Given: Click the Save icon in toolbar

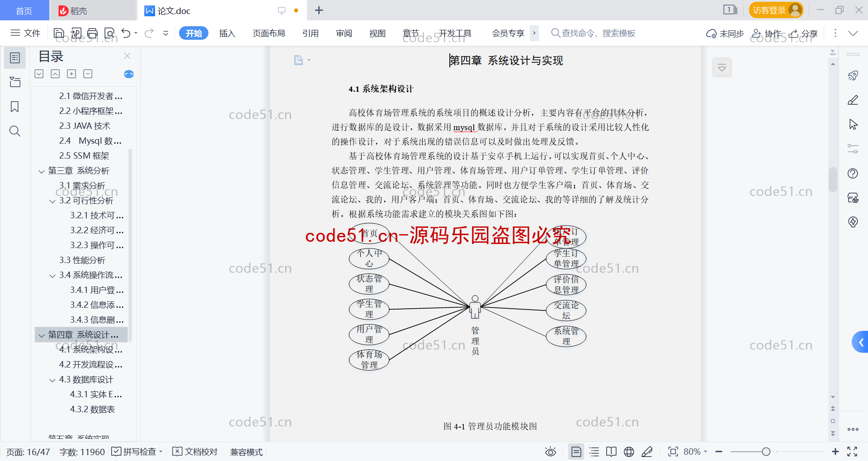Looking at the screenshot, I should (x=59, y=33).
